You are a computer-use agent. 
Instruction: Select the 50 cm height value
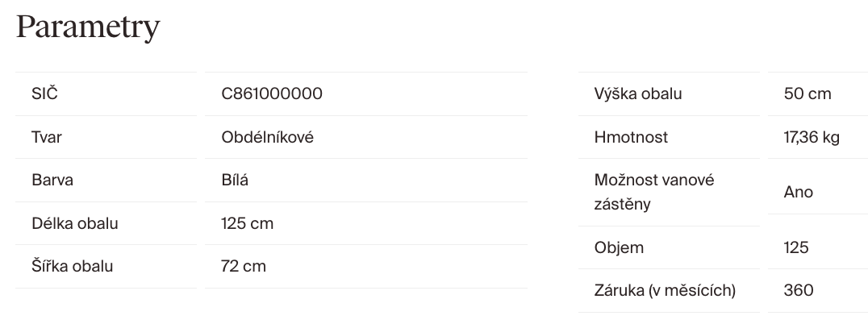(x=807, y=93)
